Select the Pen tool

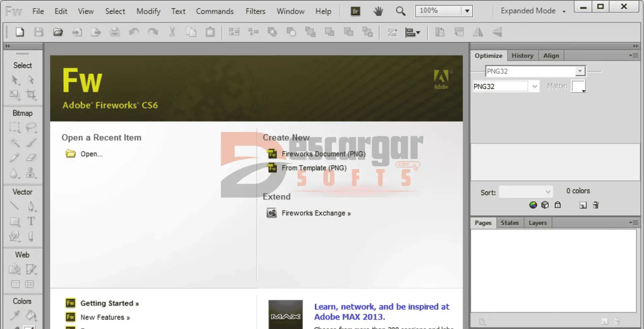click(x=31, y=206)
